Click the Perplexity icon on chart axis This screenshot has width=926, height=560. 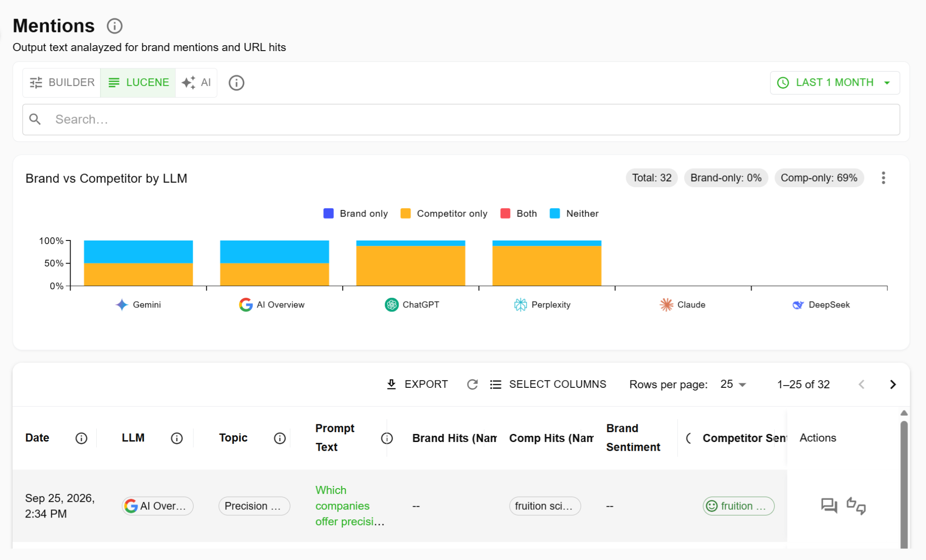pyautogui.click(x=520, y=305)
